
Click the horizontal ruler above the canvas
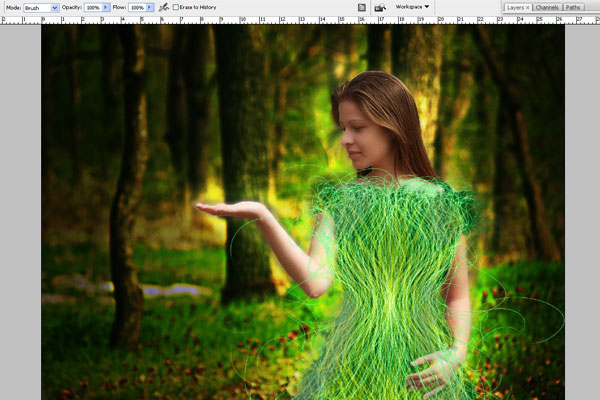[300, 20]
